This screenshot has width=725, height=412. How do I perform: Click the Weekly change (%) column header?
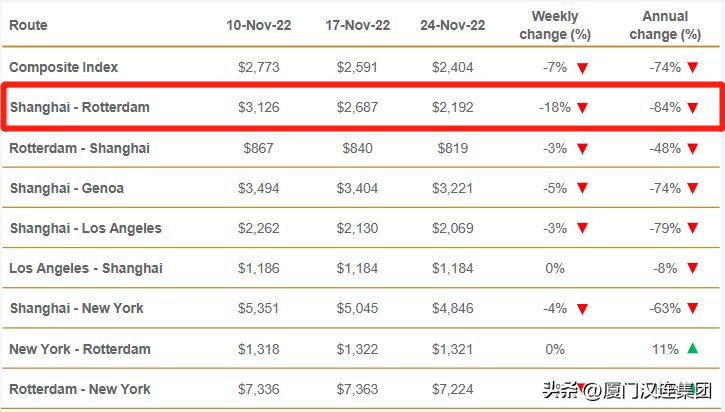pos(555,25)
